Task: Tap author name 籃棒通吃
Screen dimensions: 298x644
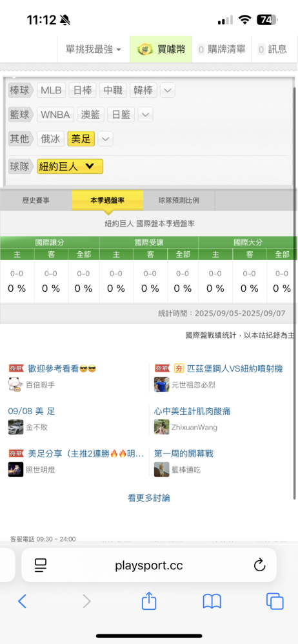Action: click(186, 470)
